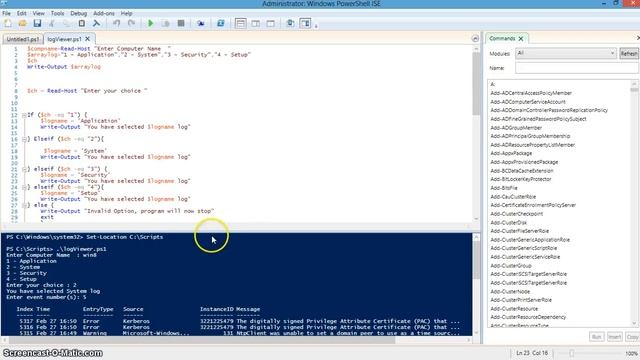The width and height of the screenshot is (640, 360).
Task: Collapse the script pane with round arrow
Action: tap(475, 38)
